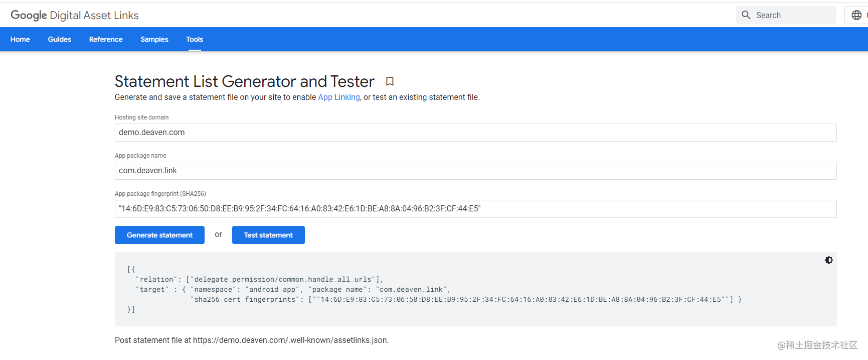Click the Statement List Generator and Tester heading

(244, 81)
